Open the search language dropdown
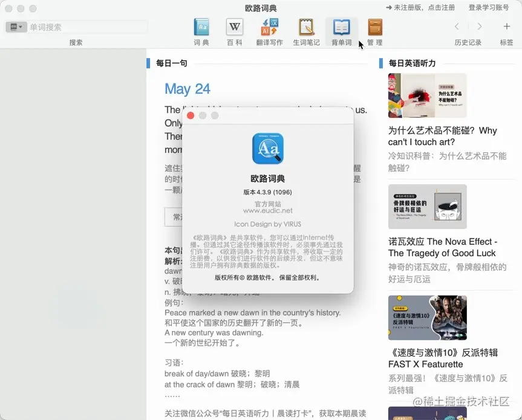The height and width of the screenshot is (420, 522). click(16, 27)
